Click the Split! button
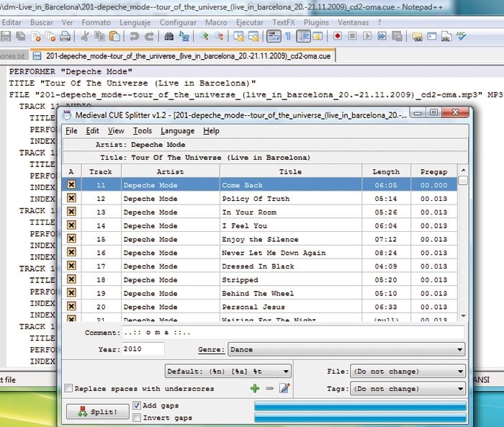Image resolution: width=504 pixels, height=427 pixels. [98, 412]
